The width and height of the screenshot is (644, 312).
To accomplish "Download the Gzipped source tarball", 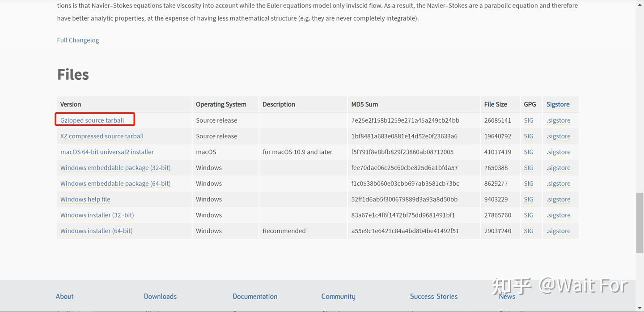I will [92, 120].
